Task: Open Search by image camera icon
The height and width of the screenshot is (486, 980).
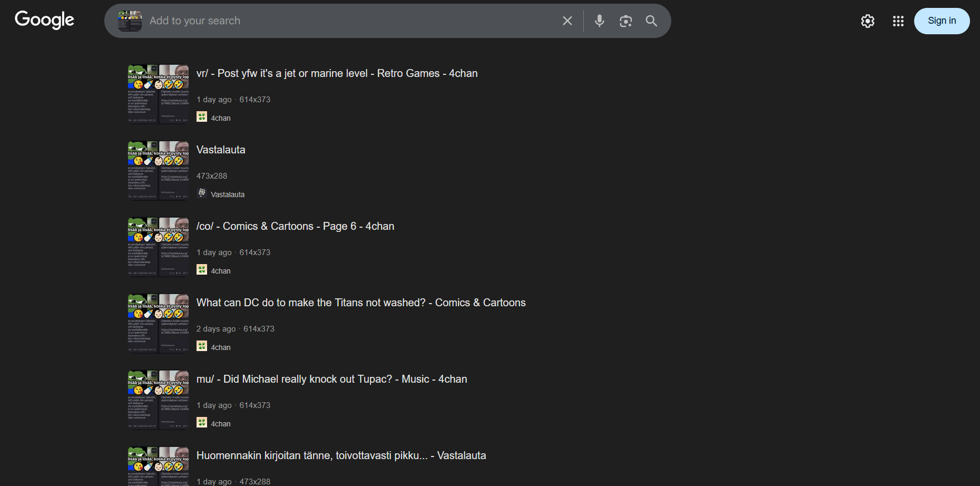Action: (x=625, y=21)
